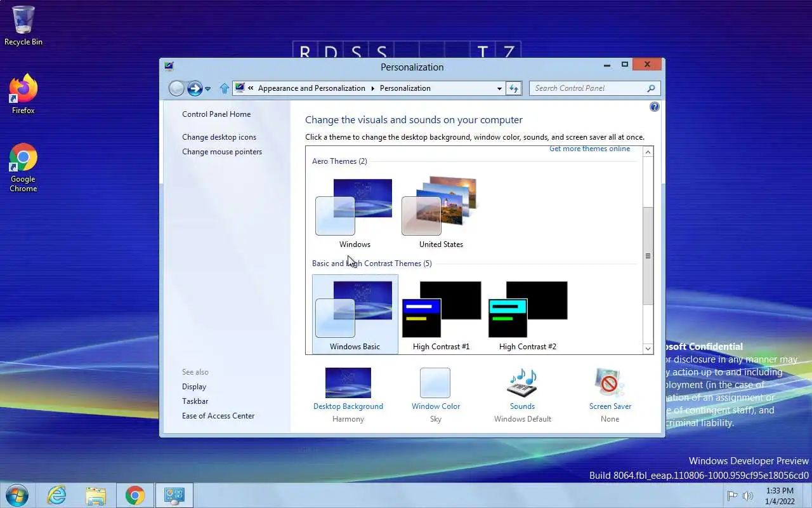Open the Window Color icon
The width and height of the screenshot is (812, 508).
tap(435, 383)
